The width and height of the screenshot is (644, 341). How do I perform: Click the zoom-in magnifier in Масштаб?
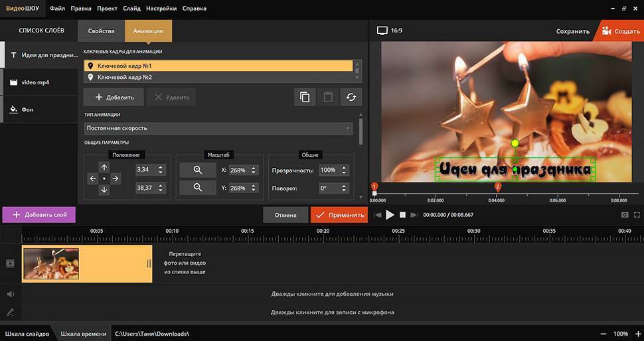(197, 170)
